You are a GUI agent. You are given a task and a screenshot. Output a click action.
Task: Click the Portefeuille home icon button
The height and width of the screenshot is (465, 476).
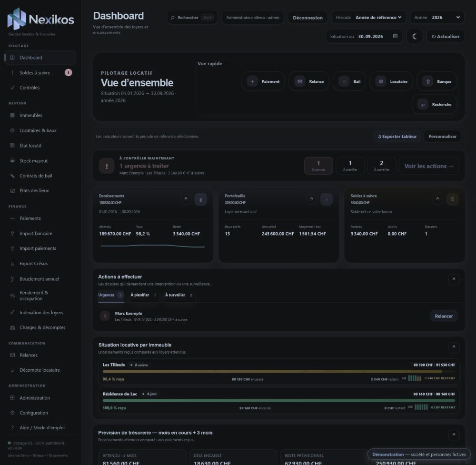[327, 199]
